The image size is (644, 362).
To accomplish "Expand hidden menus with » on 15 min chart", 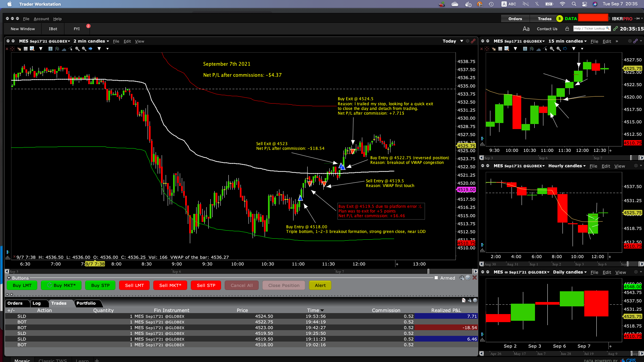I will (617, 41).
